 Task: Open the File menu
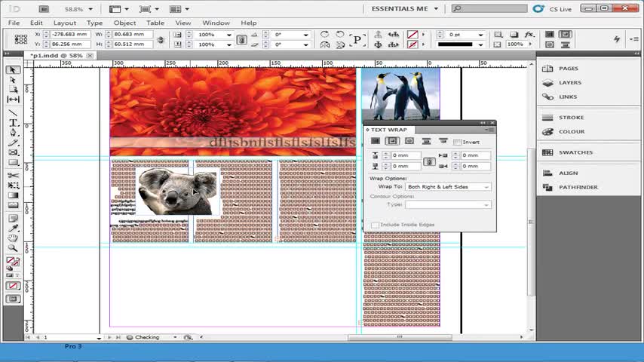point(14,23)
